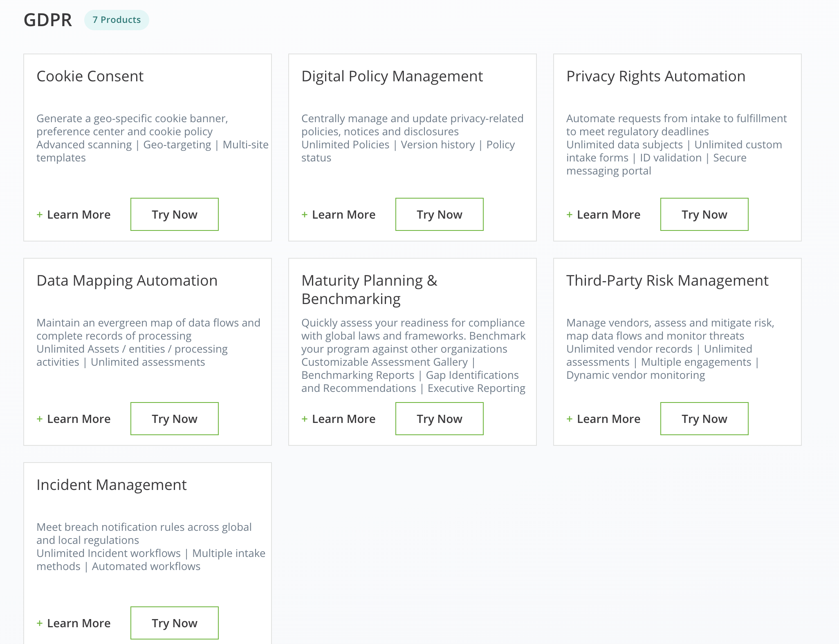Try Now for Incident Management
The width and height of the screenshot is (839, 644).
[x=174, y=623]
